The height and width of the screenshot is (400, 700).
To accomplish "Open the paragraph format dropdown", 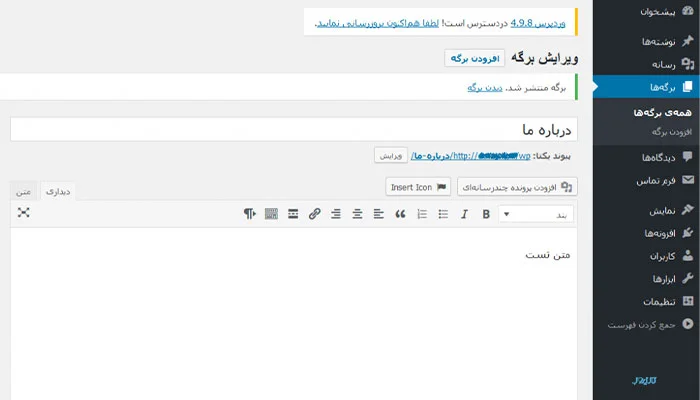I will tap(536, 214).
